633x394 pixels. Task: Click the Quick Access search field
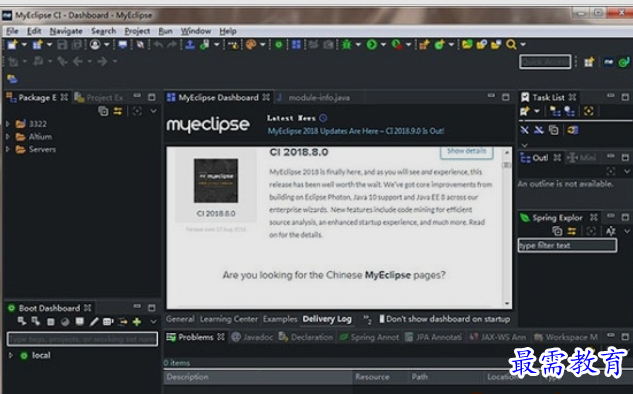point(545,62)
